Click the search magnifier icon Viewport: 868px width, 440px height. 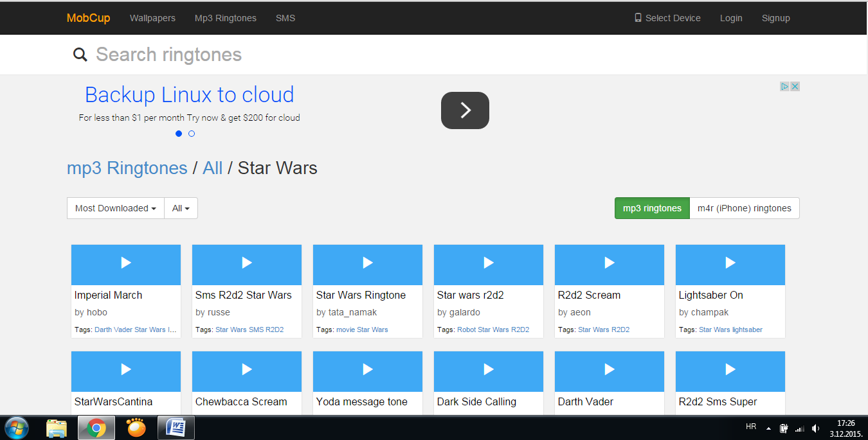tap(80, 55)
